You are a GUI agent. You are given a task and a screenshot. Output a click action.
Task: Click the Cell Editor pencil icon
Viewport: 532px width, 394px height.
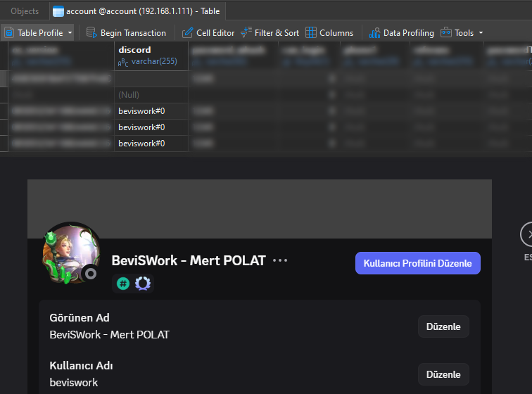coord(188,32)
